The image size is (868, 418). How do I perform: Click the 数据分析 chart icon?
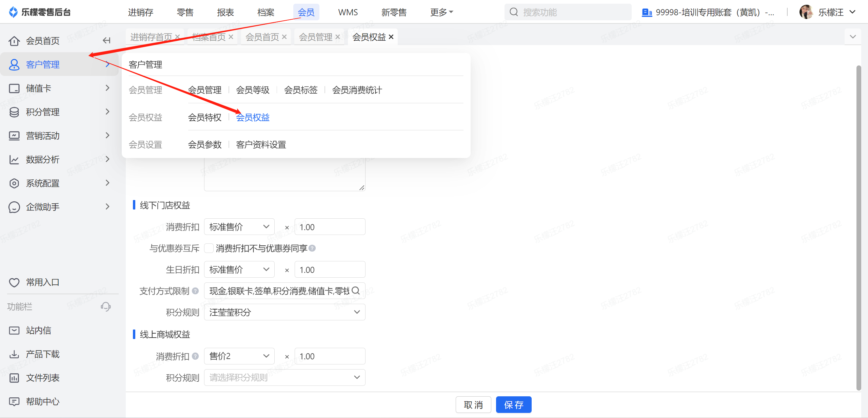click(14, 159)
